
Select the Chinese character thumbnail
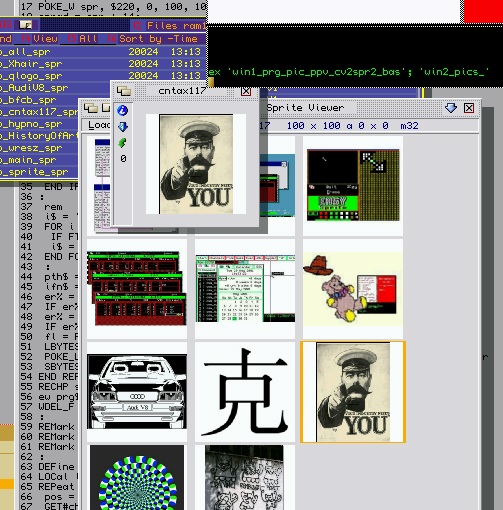click(245, 392)
